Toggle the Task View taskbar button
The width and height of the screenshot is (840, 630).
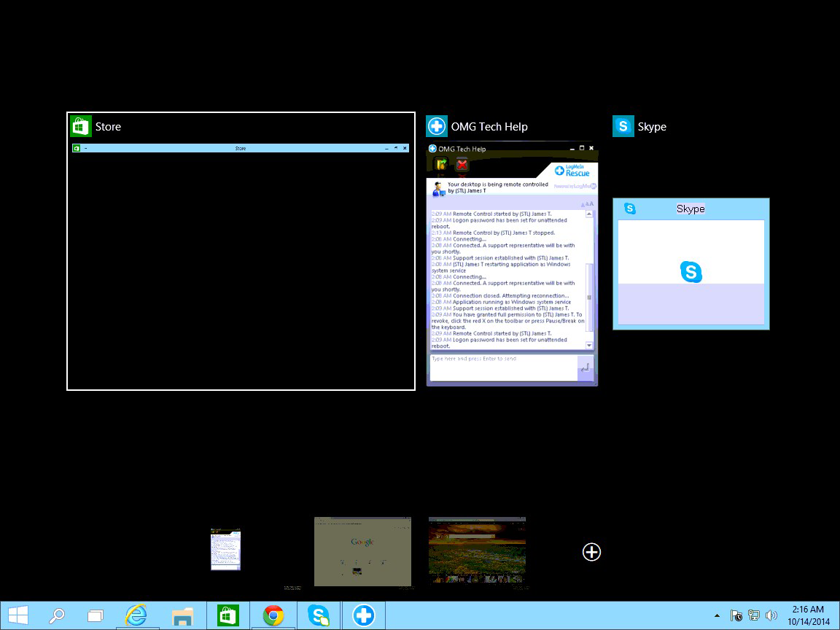pyautogui.click(x=96, y=615)
